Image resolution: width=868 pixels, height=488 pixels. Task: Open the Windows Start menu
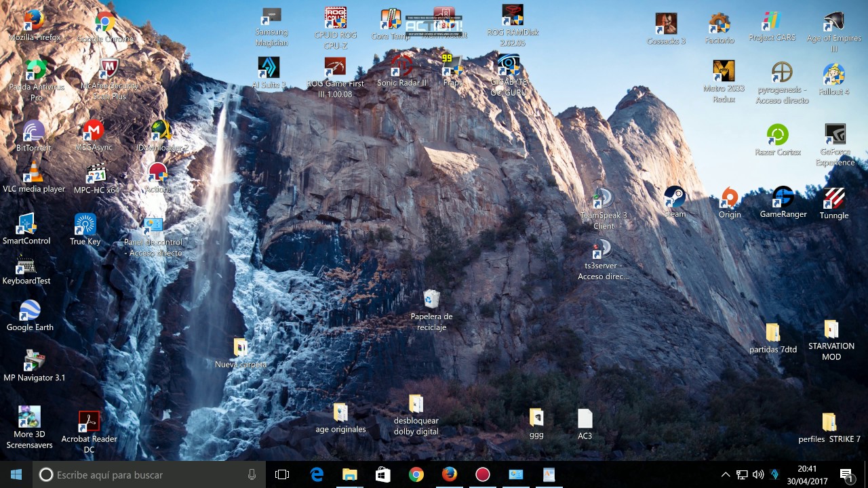(x=16, y=474)
